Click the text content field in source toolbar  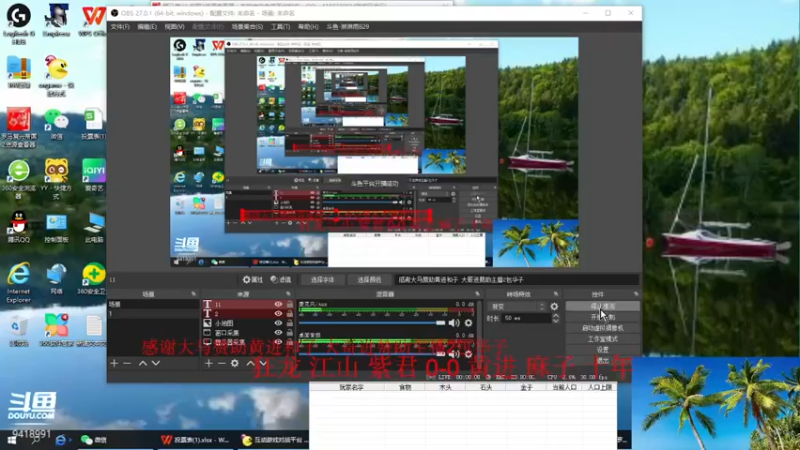point(517,280)
